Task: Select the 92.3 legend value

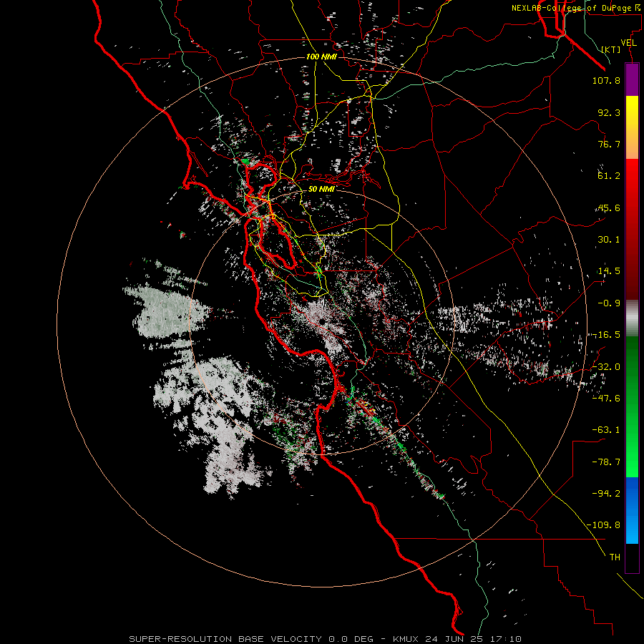Action: [x=609, y=112]
